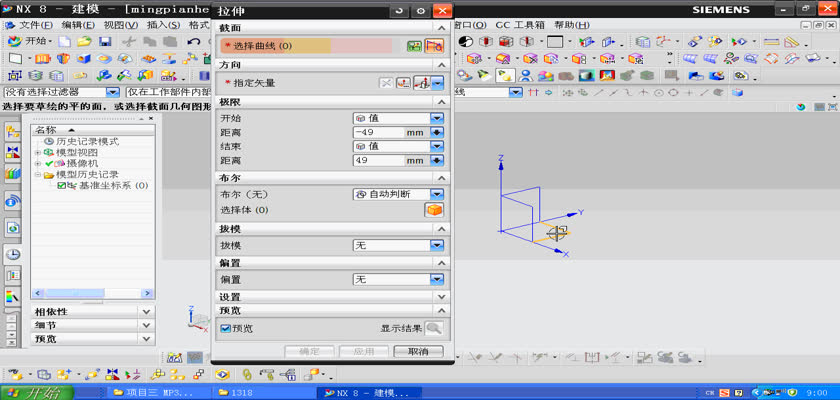The image size is (840, 400).
Task: Click the 应用 button
Action: [364, 351]
